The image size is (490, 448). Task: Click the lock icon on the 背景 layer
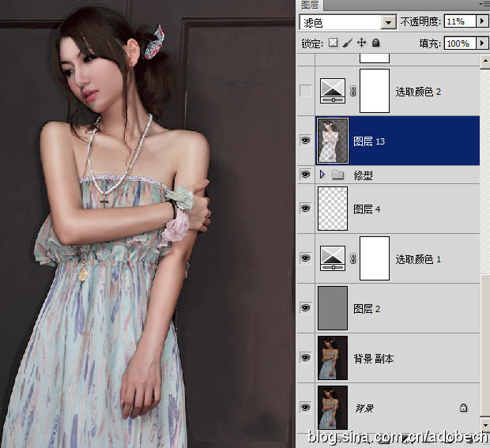pos(463,408)
